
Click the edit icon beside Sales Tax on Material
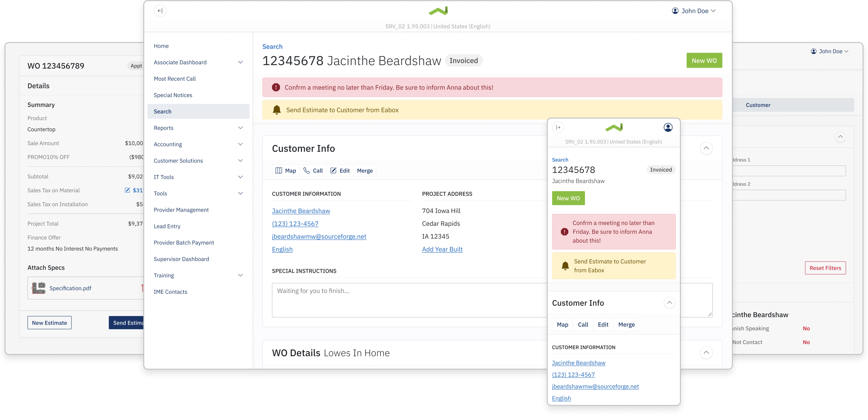pos(127,190)
